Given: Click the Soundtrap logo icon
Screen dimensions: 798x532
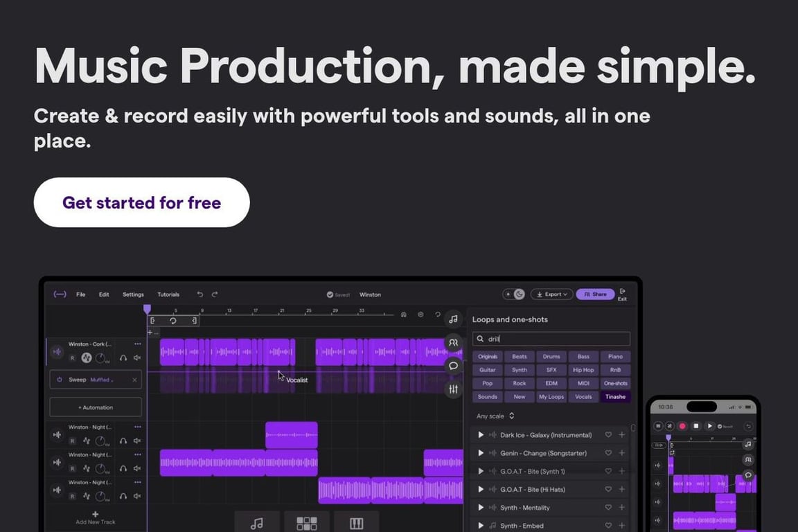Looking at the screenshot, I should (60, 294).
